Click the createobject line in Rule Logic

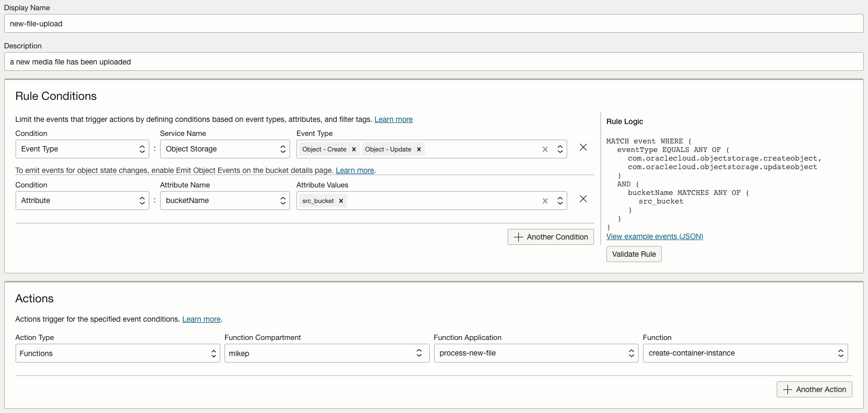click(725, 158)
